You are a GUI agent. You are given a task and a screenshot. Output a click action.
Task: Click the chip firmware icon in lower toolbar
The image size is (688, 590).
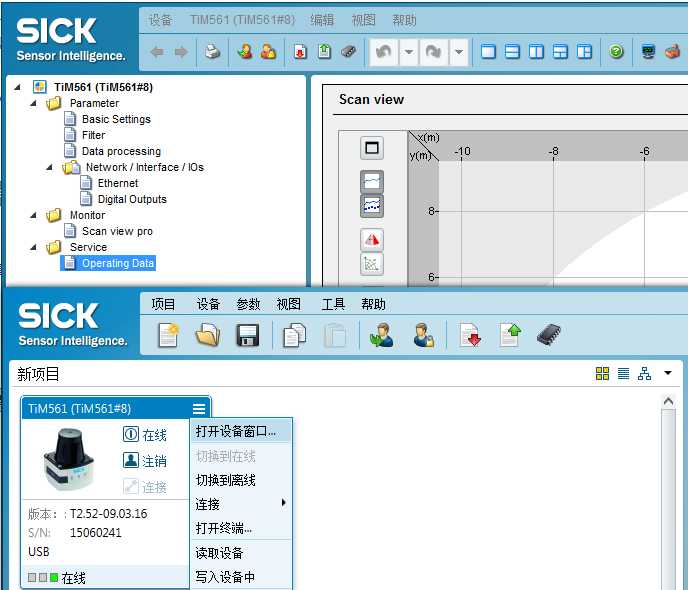pyautogui.click(x=549, y=335)
